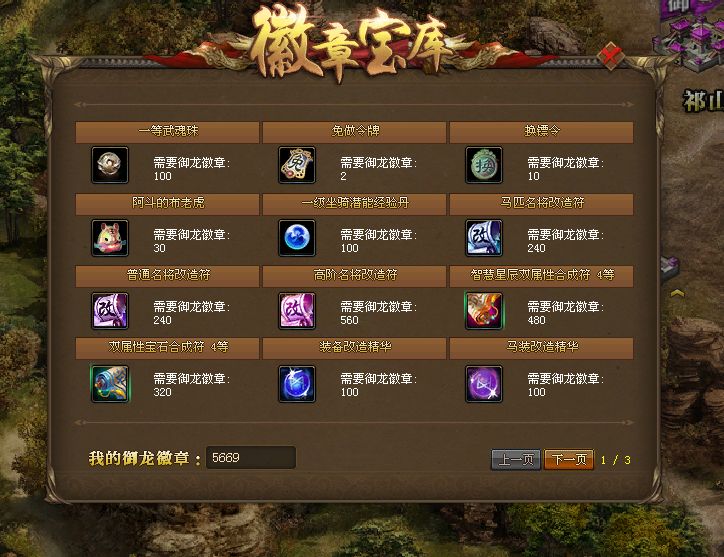Choose the 双属性宝石合成符 scroll icon
Viewport: 724px width, 557px height.
point(110,383)
